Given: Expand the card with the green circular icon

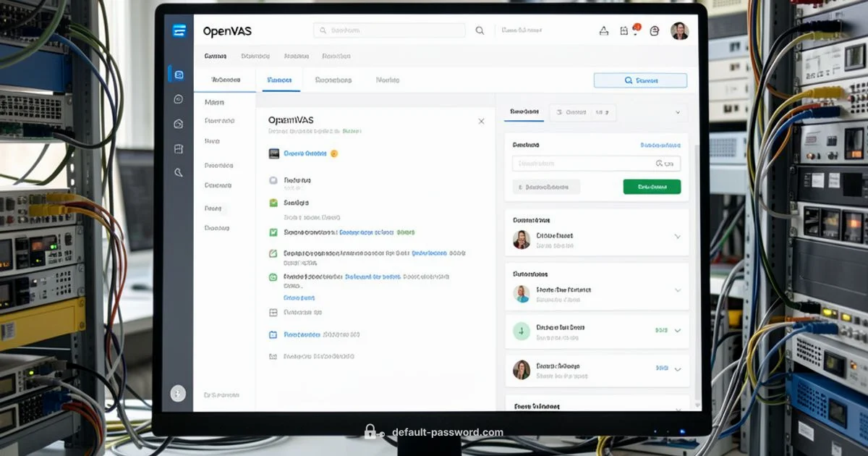Looking at the screenshot, I should 677,330.
